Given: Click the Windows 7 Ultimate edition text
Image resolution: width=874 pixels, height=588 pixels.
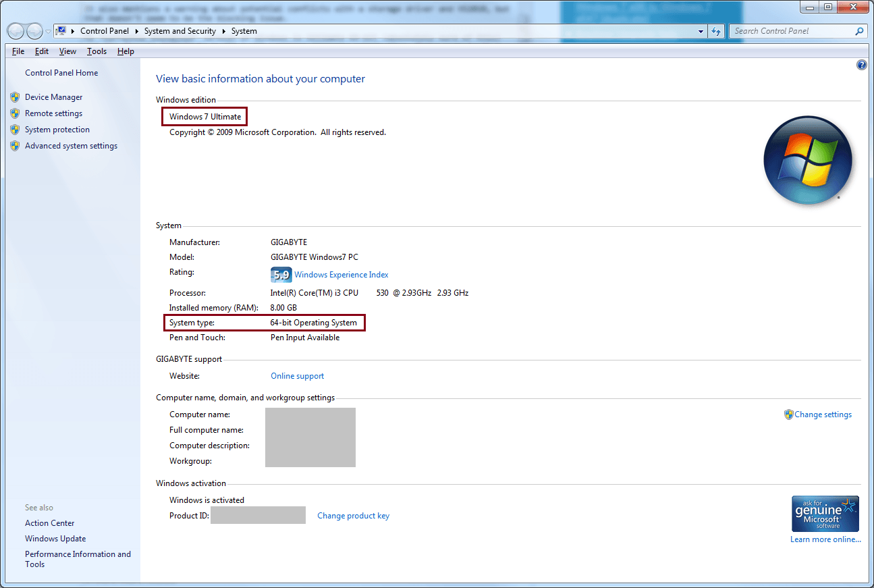Looking at the screenshot, I should click(205, 117).
